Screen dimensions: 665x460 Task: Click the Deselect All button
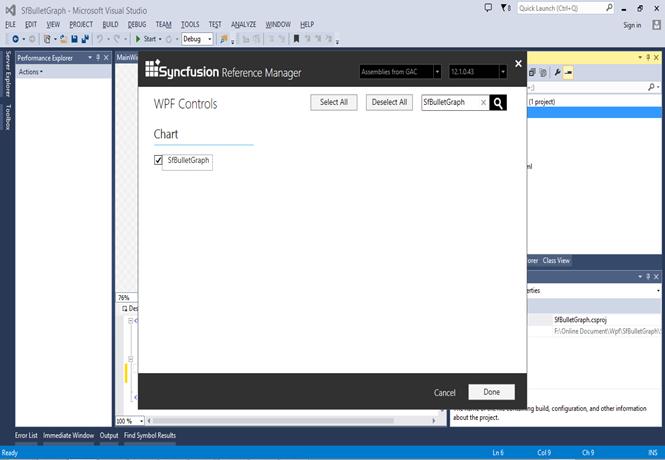click(x=389, y=102)
